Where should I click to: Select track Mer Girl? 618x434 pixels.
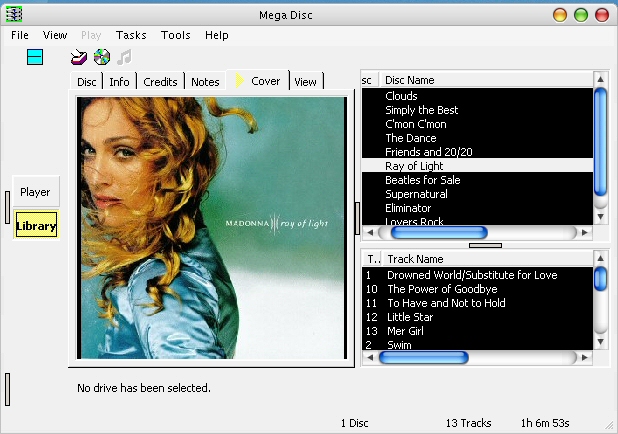(477, 331)
